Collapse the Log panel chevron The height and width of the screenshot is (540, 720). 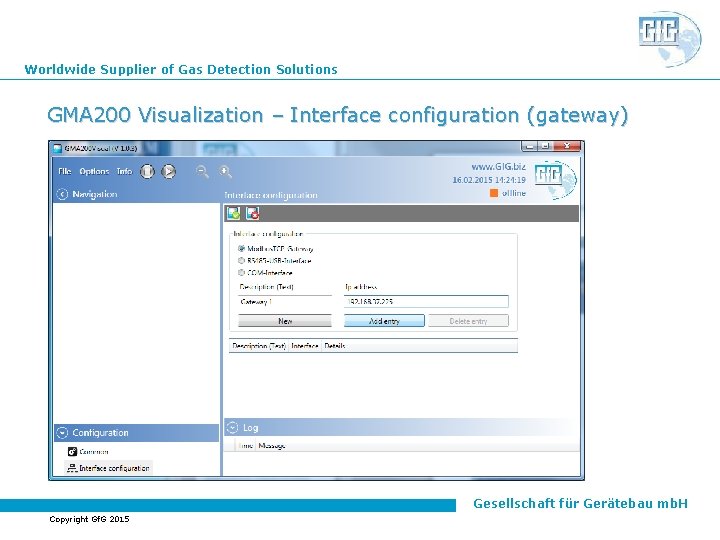point(232,428)
